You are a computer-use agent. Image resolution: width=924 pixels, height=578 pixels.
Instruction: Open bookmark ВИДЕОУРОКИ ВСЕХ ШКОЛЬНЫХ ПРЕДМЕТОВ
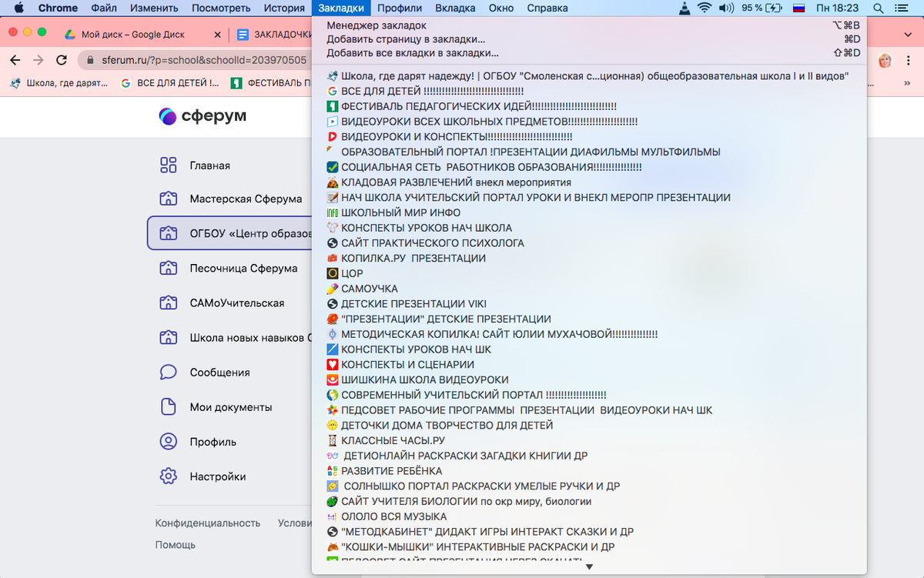(589, 122)
